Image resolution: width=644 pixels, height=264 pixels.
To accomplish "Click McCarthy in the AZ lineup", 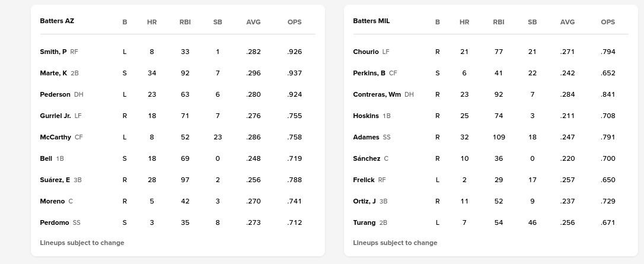I will [x=55, y=137].
